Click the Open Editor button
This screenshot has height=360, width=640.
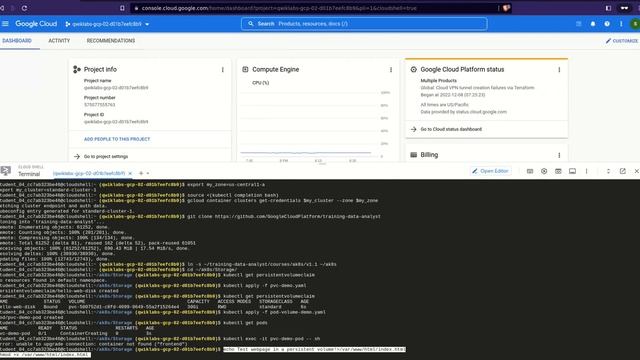pyautogui.click(x=490, y=171)
